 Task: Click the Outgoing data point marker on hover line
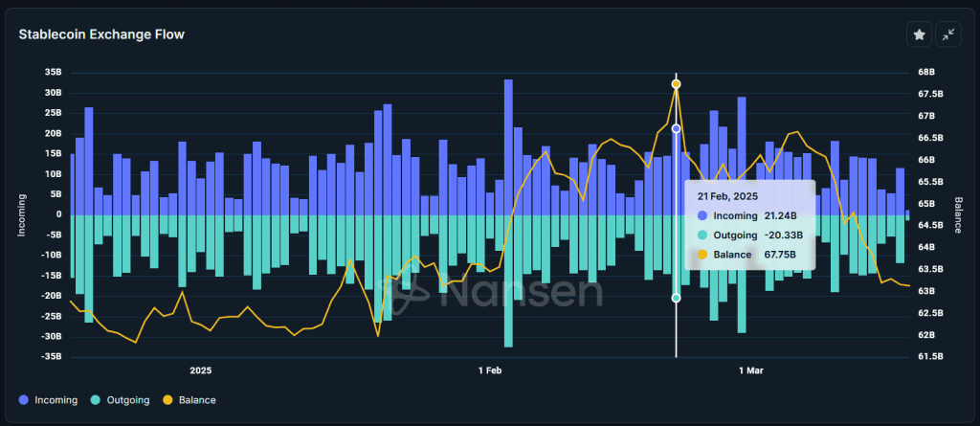676,298
